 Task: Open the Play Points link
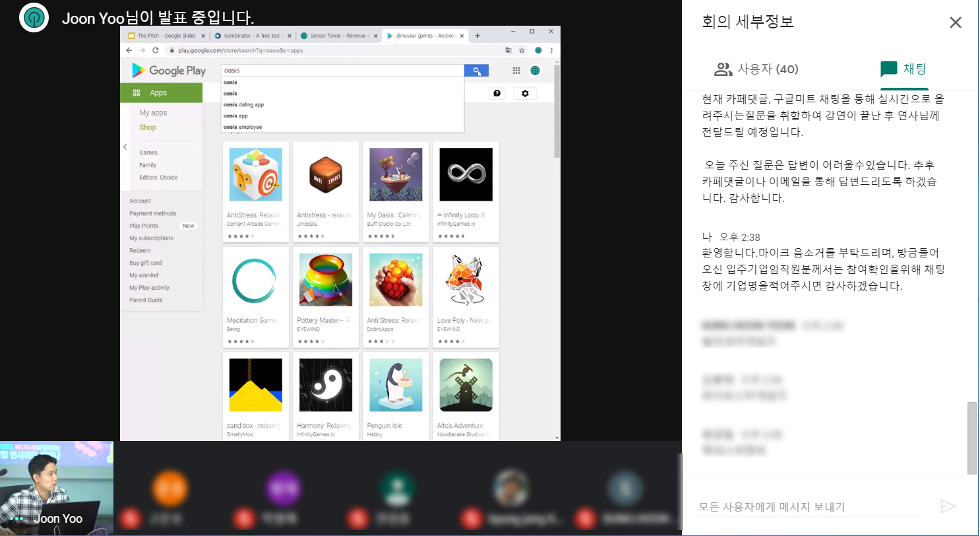[144, 226]
